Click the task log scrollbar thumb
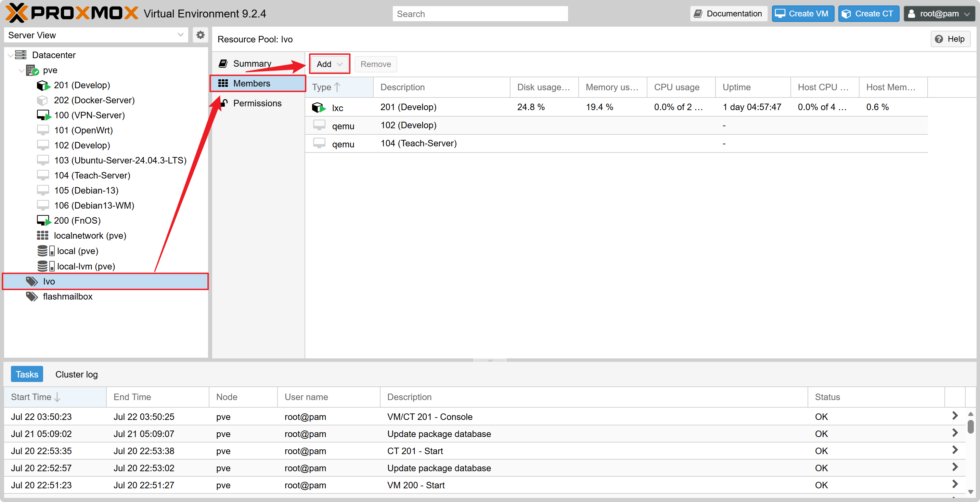The height and width of the screenshot is (502, 980). coord(971,426)
